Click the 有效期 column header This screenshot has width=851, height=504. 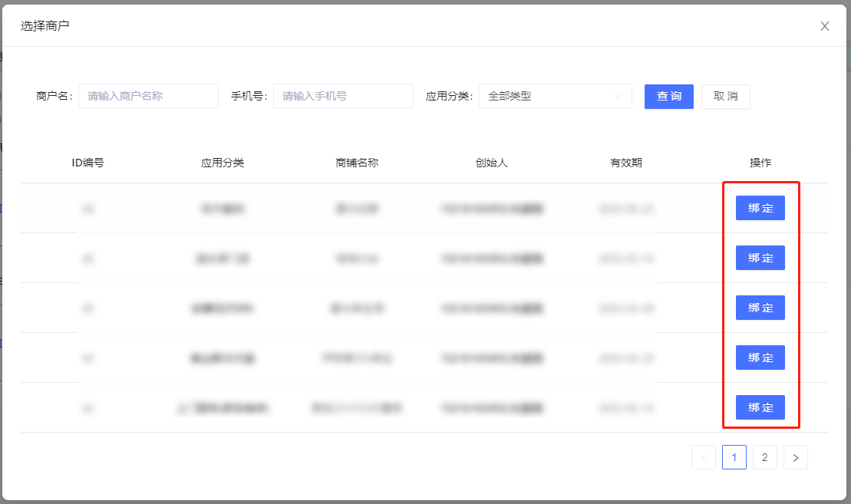click(x=625, y=163)
